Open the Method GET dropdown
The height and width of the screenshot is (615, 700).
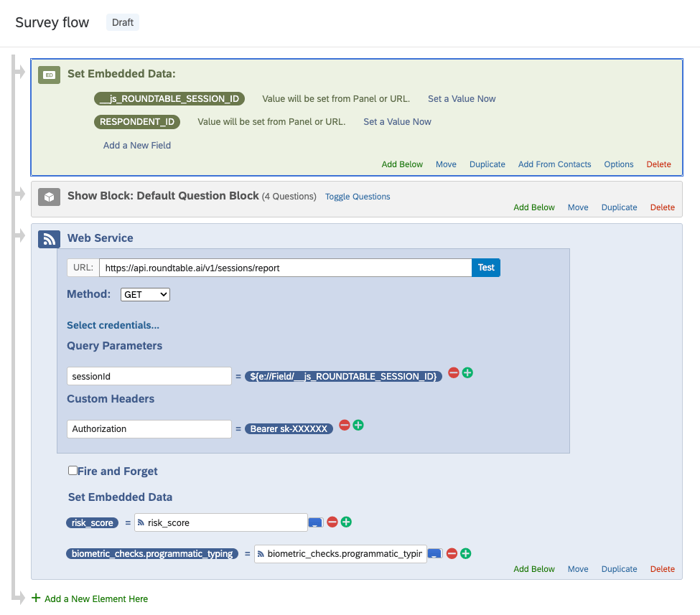coord(145,294)
